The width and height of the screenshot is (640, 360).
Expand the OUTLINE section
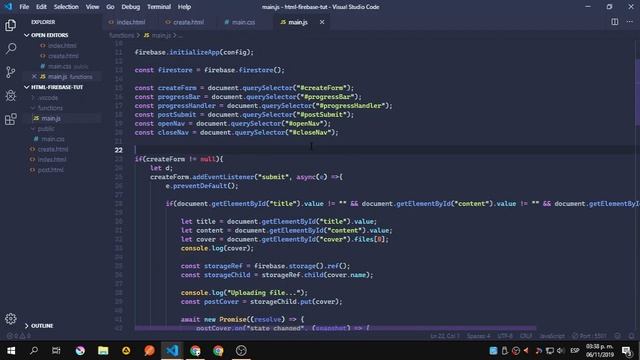[x=42, y=326]
